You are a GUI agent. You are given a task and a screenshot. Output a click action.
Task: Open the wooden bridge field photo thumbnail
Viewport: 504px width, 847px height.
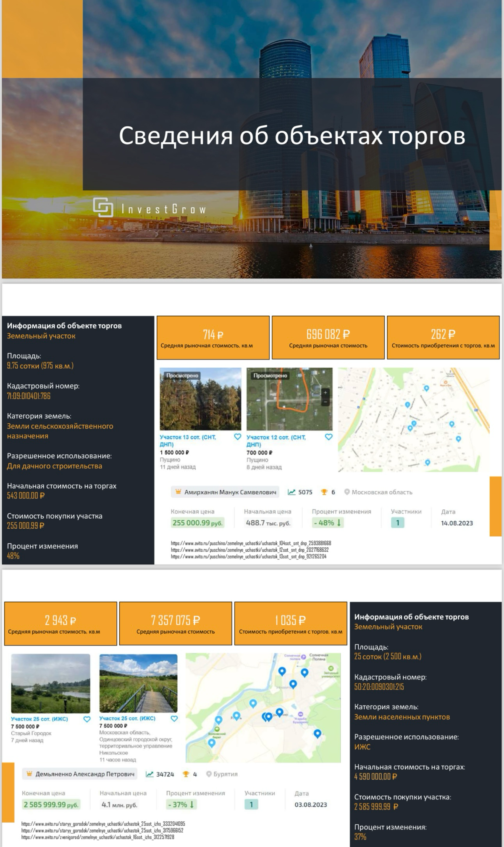point(138,683)
